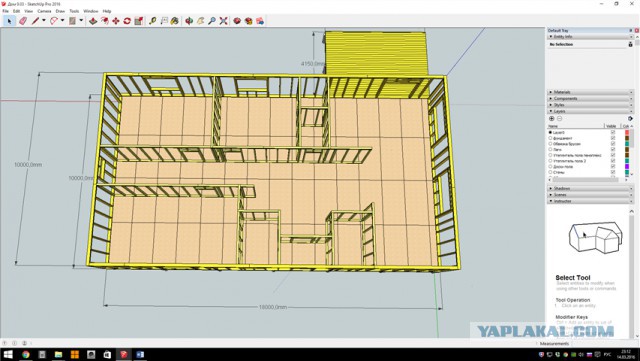The width and height of the screenshot is (640, 361).
Task: Click Доски пола purple color swatch
Action: click(x=627, y=167)
